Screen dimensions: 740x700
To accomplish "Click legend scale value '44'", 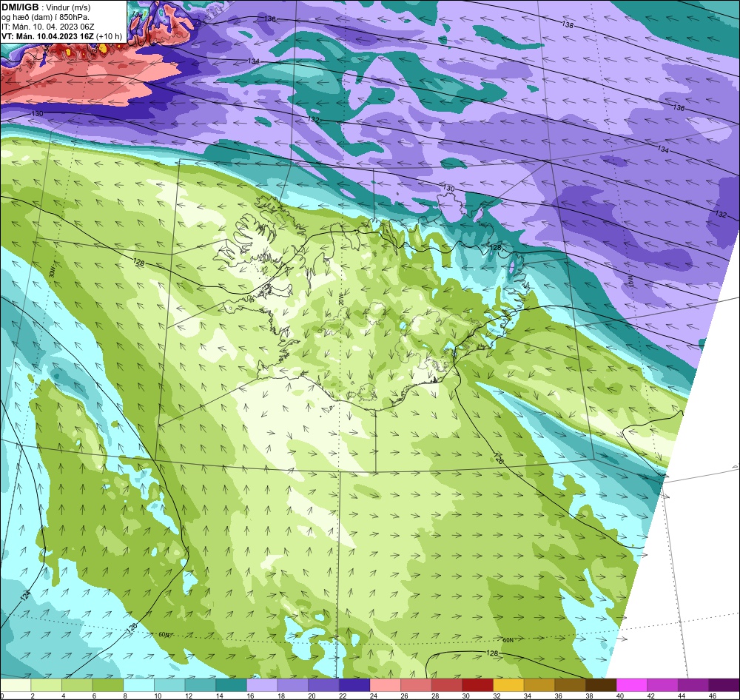I will pos(682,696).
